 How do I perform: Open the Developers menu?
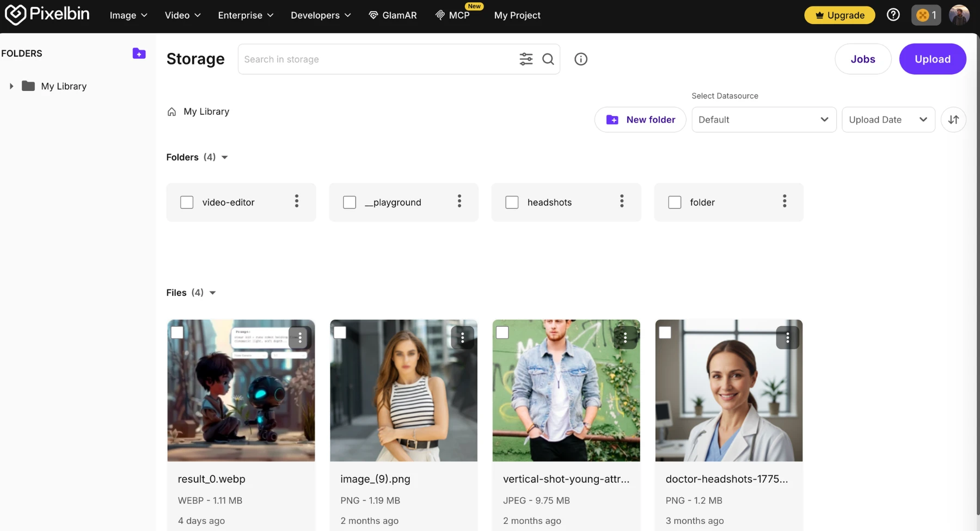pos(321,15)
